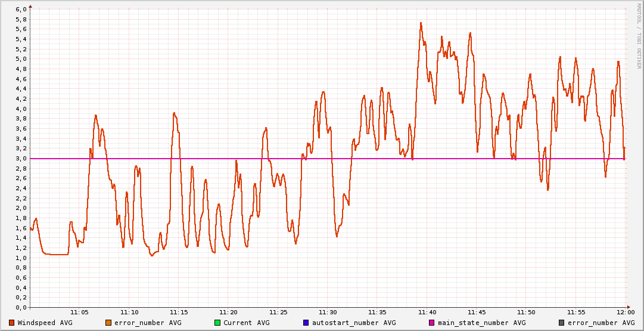The image size is (644, 331).
Task: Click the highest peak of the windspeed curve
Action: (421, 23)
